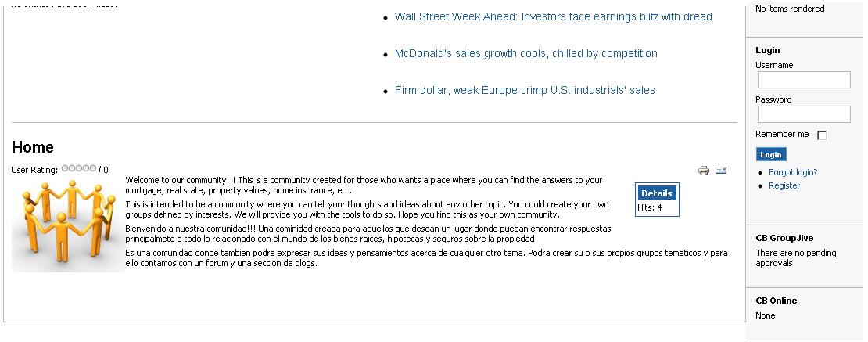This screenshot has width=868, height=342.
Task: Select the fifth user rating circle
Action: click(93, 168)
